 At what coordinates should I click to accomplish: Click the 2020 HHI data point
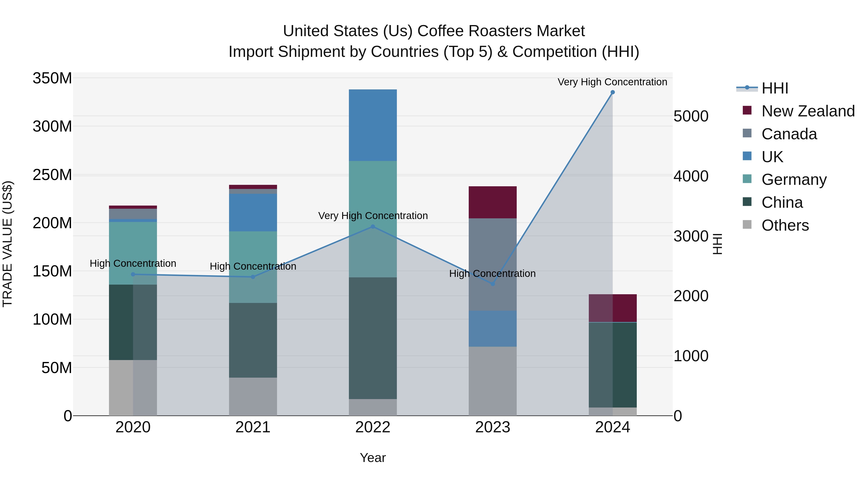click(133, 274)
